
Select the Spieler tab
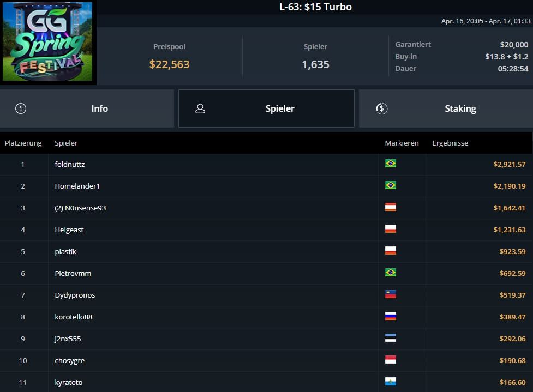coord(266,108)
